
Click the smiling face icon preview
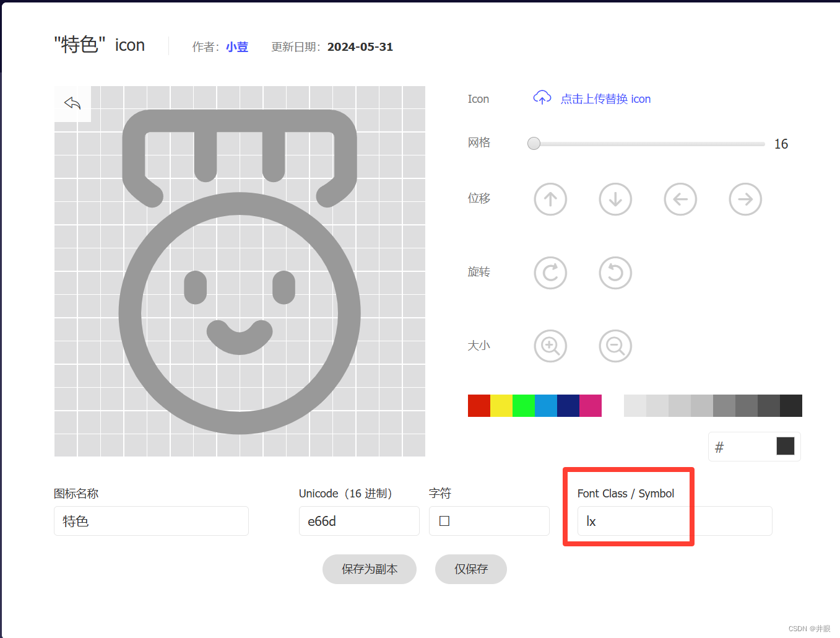point(240,272)
